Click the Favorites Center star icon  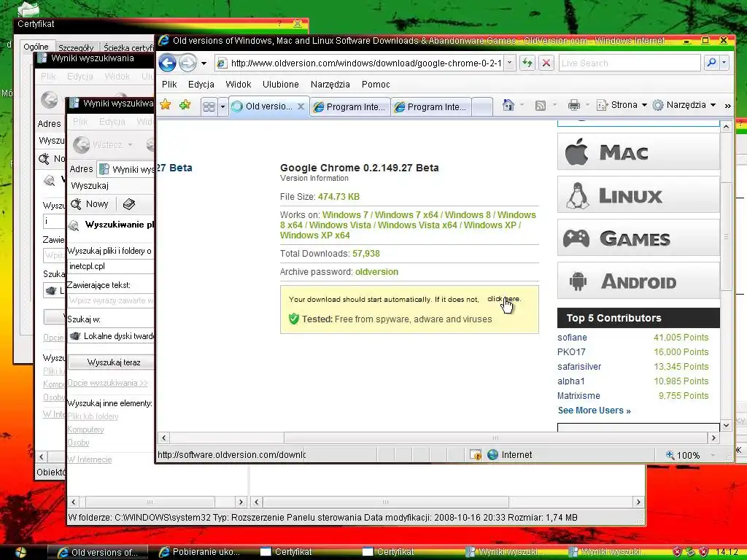(x=166, y=105)
